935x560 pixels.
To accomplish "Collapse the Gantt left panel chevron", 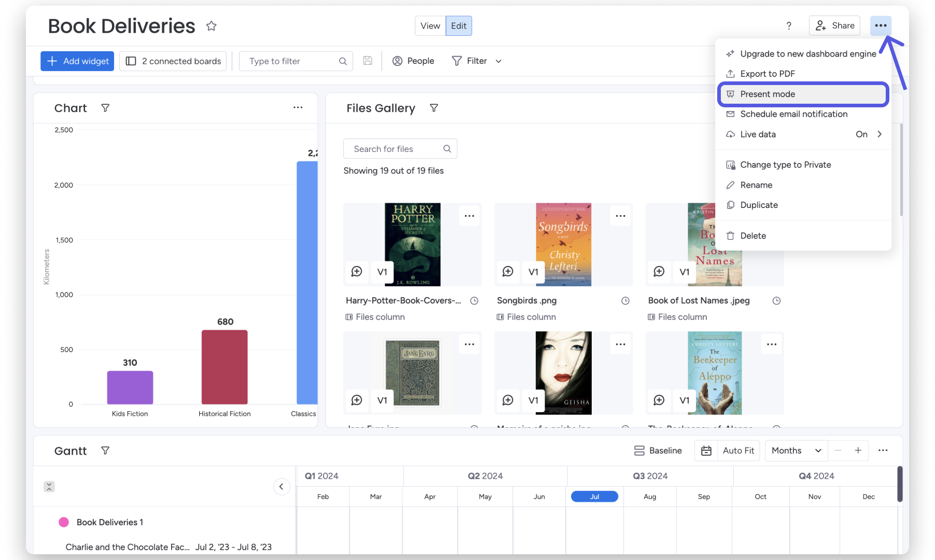I will (281, 486).
